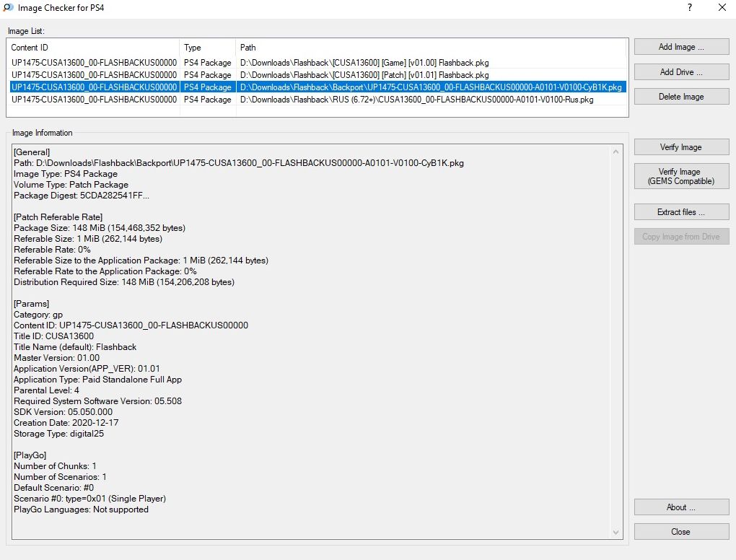This screenshot has height=560, width=736.
Task: Click scroll down arrow in Image Information
Action: pyautogui.click(x=615, y=533)
